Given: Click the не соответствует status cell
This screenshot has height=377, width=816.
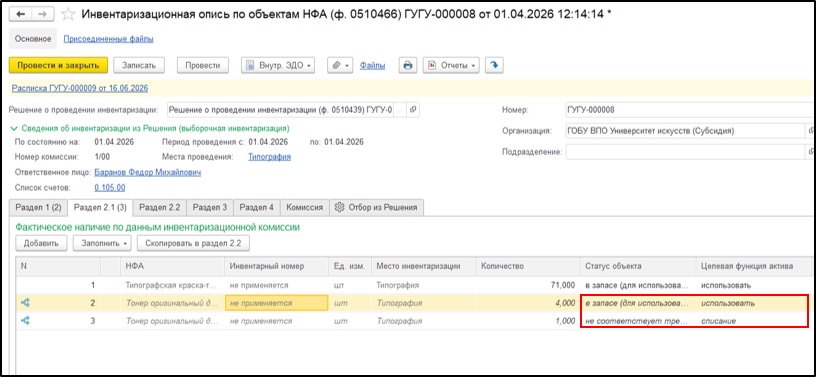Looking at the screenshot, I should pyautogui.click(x=638, y=321).
